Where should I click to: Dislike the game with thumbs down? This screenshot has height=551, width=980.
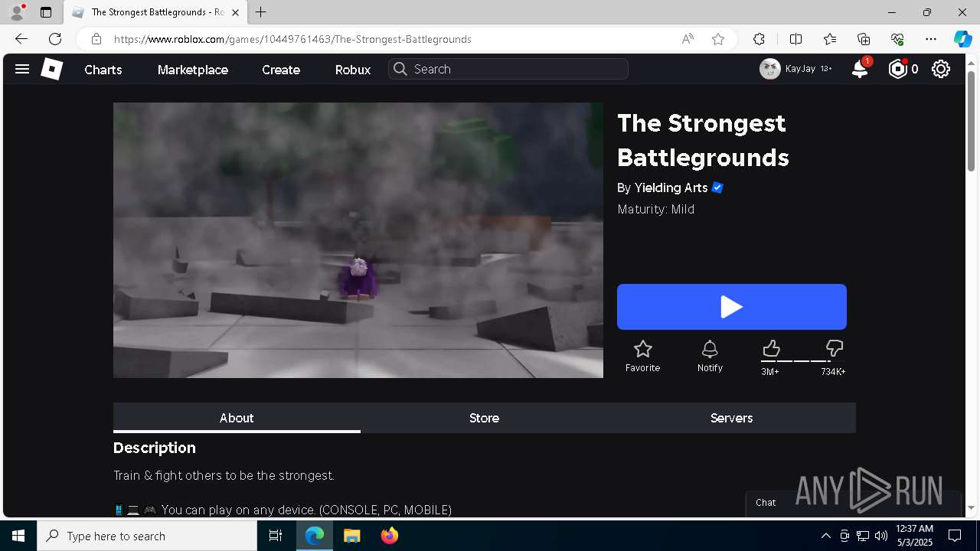pos(835,349)
